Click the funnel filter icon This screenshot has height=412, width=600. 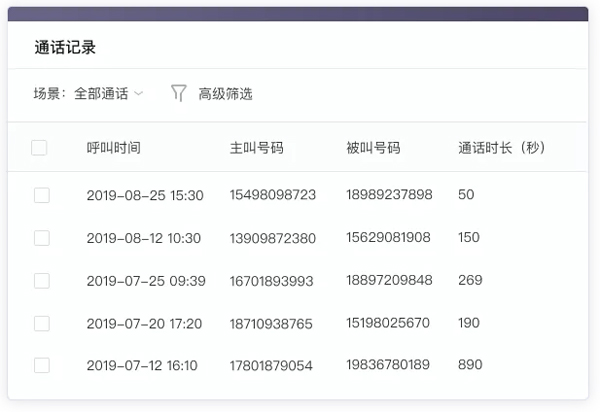(178, 94)
